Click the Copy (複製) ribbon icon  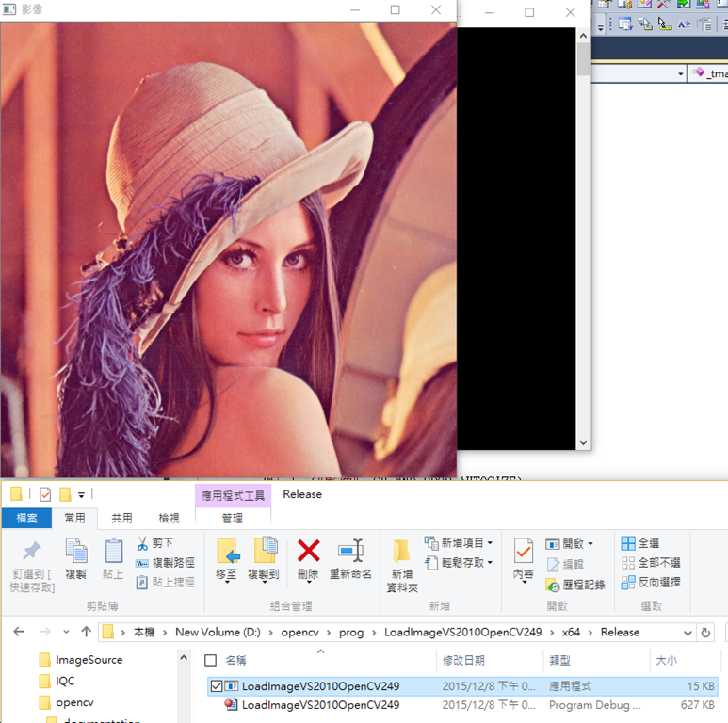coord(76,551)
